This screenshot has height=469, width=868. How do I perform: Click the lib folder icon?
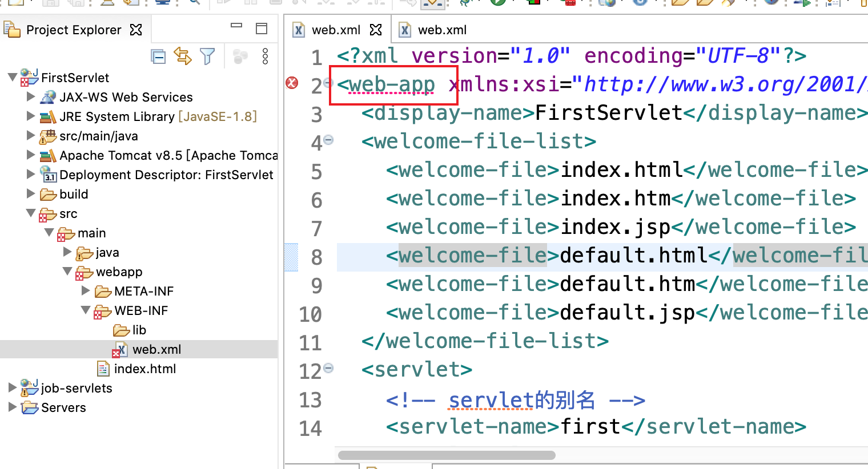click(x=122, y=330)
